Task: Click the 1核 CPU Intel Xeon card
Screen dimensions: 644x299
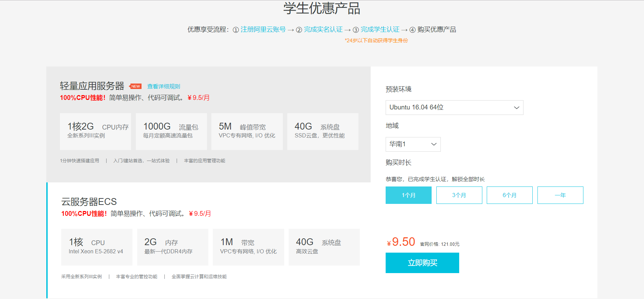Action: click(97, 247)
